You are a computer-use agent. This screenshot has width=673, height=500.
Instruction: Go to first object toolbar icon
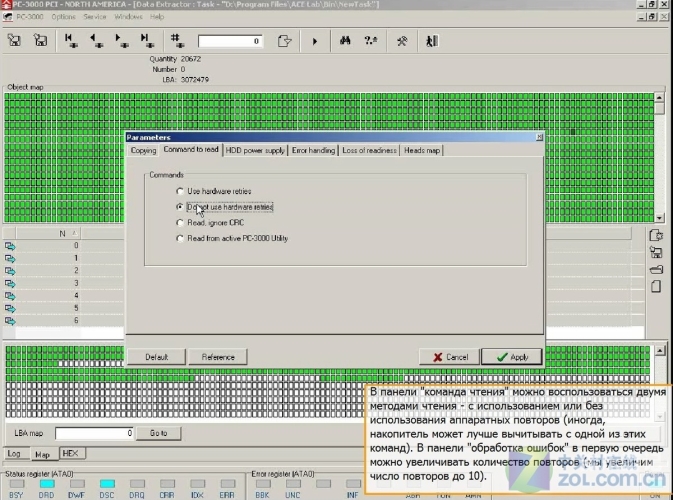click(70, 41)
